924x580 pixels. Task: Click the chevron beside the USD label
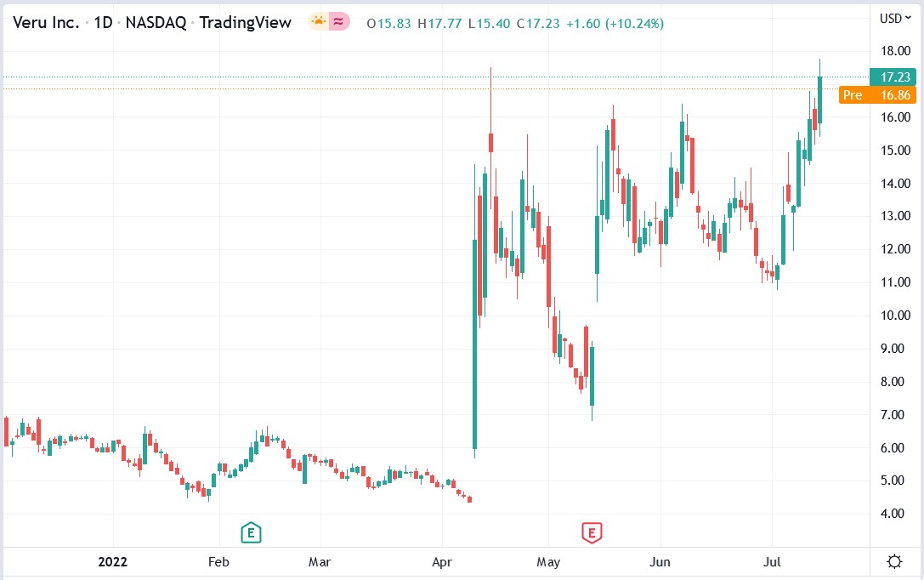(x=910, y=18)
